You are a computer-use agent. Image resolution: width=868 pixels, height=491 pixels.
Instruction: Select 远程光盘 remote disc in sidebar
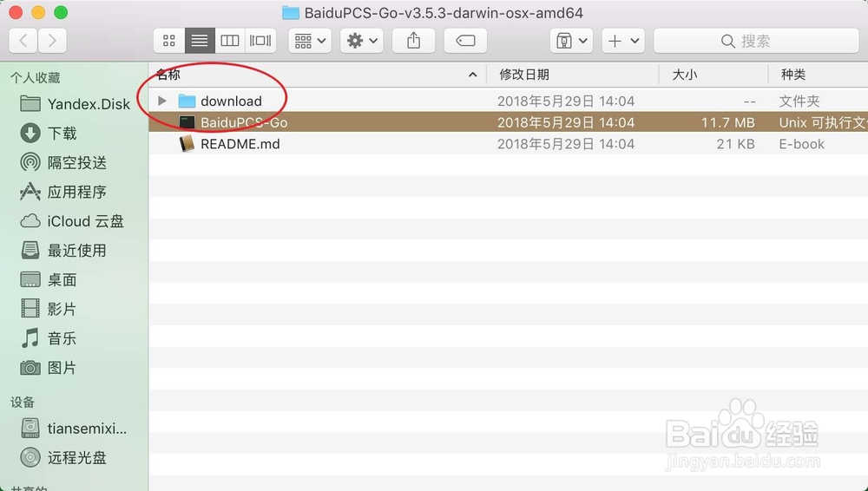[x=63, y=458]
